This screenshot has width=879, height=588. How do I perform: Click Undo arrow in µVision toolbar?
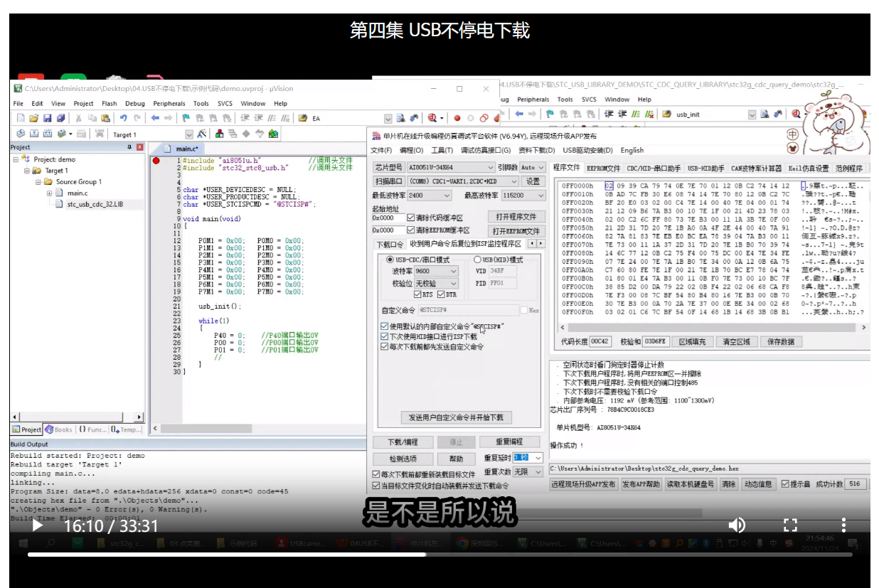(124, 118)
